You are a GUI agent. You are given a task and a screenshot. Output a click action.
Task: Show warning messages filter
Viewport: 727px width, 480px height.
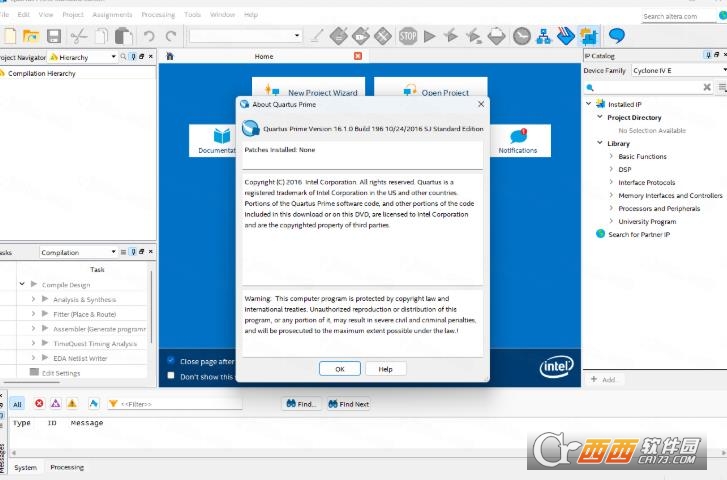(x=72, y=403)
